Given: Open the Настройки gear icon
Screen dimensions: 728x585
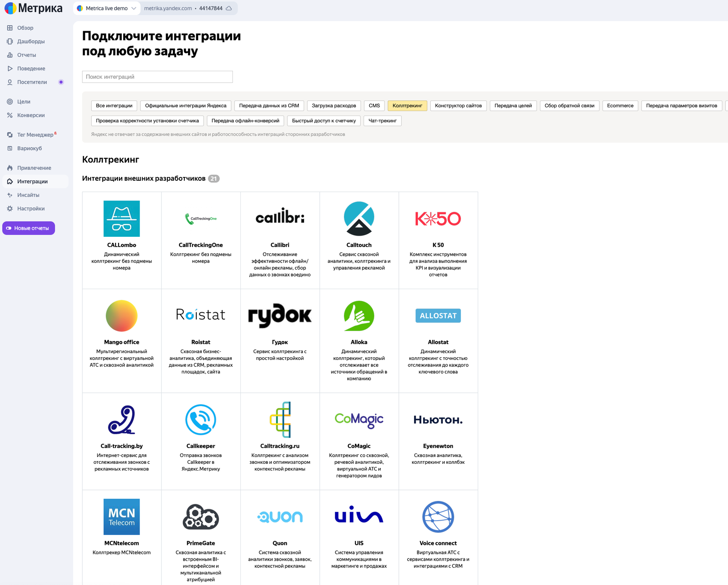Looking at the screenshot, I should pos(10,209).
